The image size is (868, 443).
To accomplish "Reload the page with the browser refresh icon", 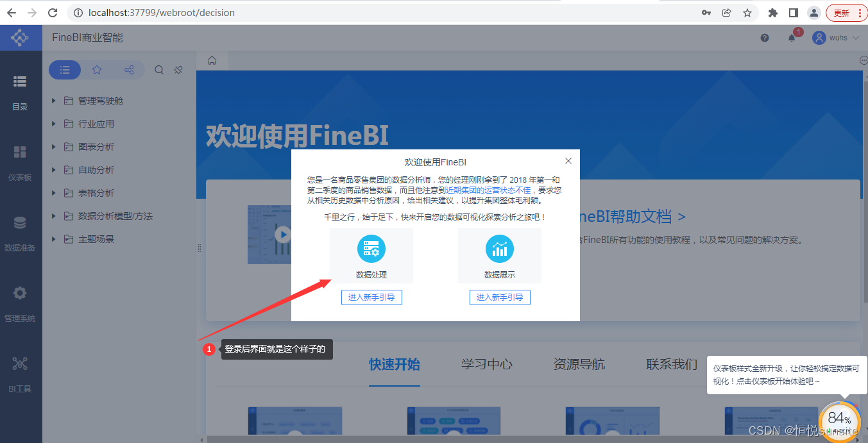I will click(53, 13).
